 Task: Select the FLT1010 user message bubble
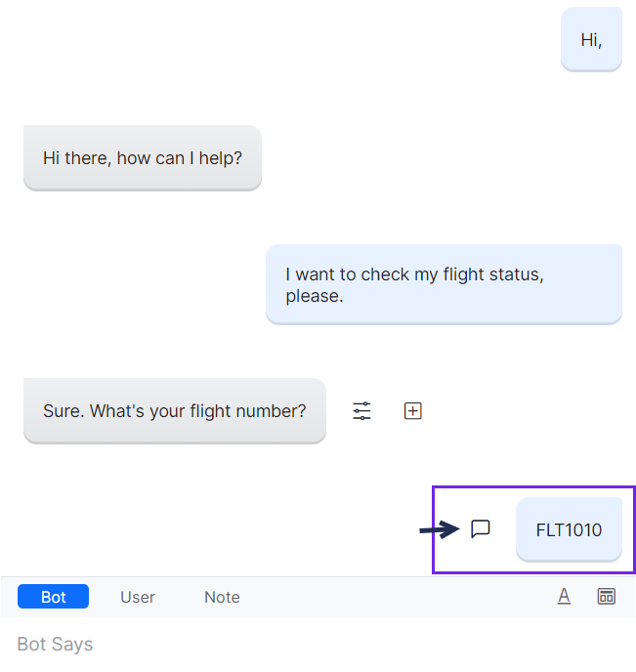click(569, 530)
